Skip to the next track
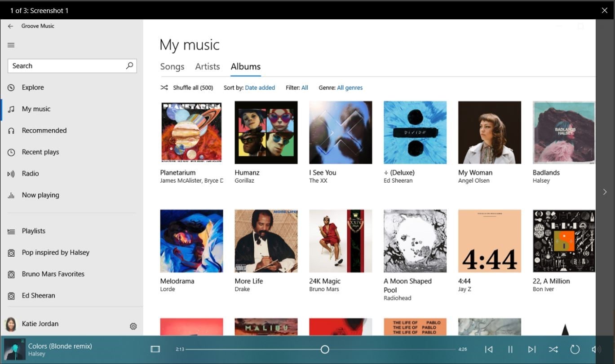The width and height of the screenshot is (615, 364). pyautogui.click(x=532, y=349)
